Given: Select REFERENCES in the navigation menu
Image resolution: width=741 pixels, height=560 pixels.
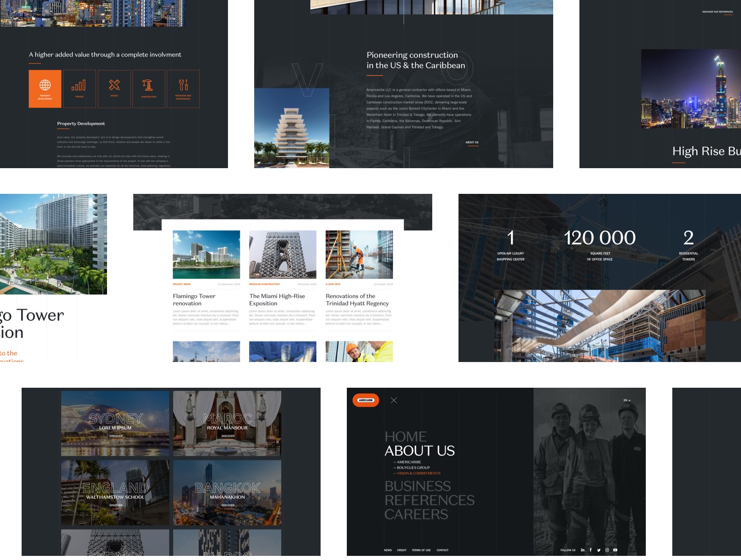Looking at the screenshot, I should point(429,500).
